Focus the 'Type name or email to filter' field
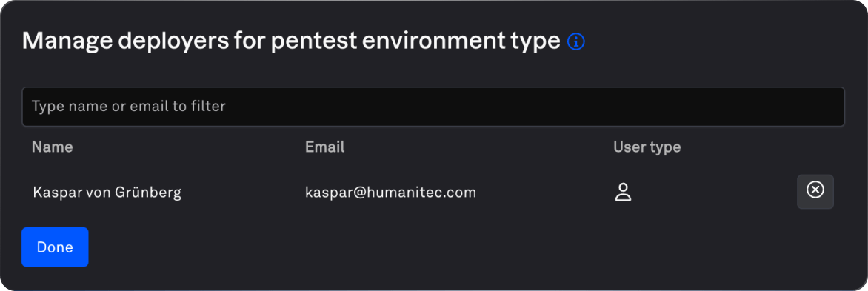 [x=433, y=106]
